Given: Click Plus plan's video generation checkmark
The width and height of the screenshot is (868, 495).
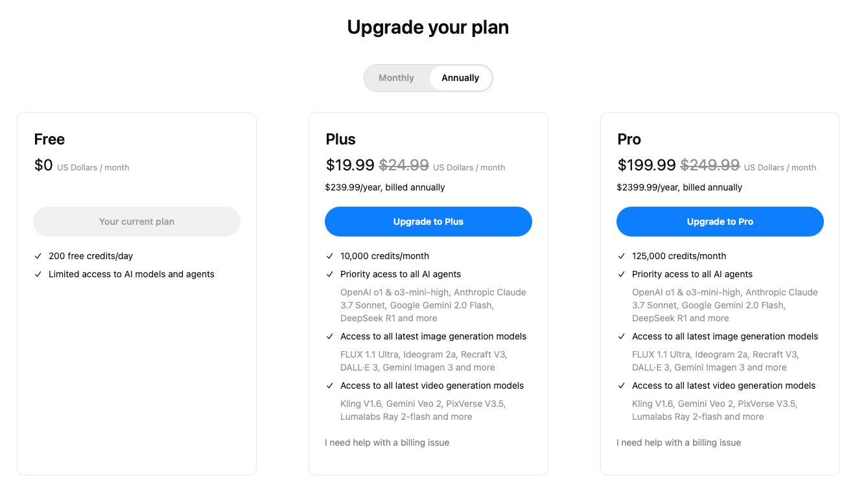Looking at the screenshot, I should 330,386.
